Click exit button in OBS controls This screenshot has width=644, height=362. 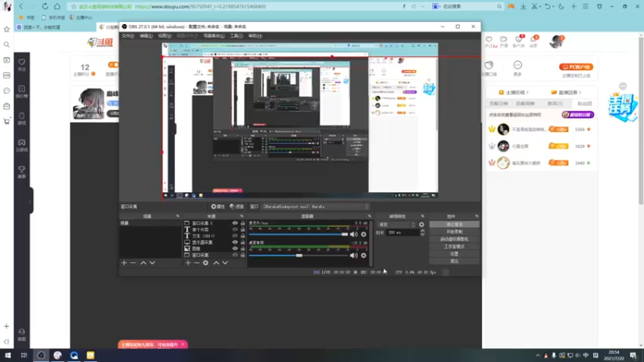click(454, 261)
